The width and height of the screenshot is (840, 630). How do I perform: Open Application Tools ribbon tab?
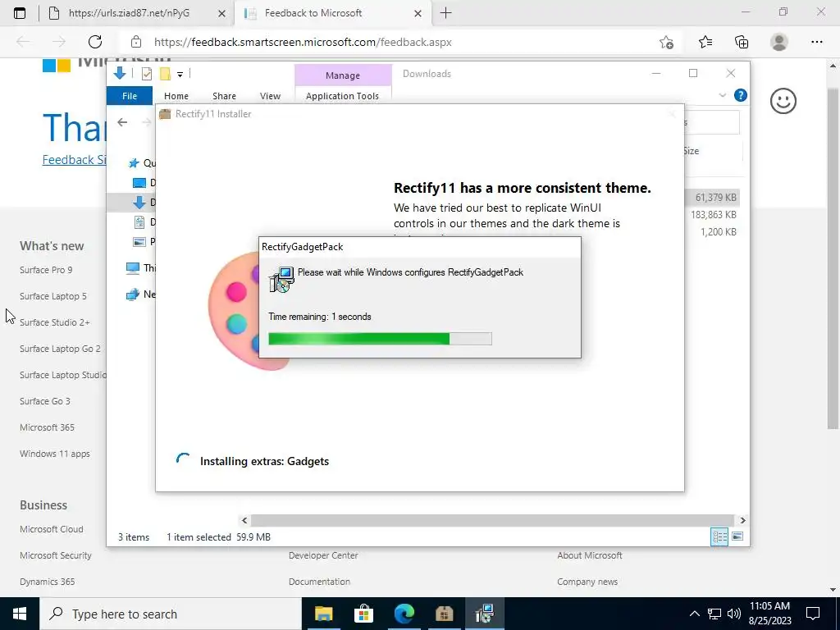tap(342, 96)
